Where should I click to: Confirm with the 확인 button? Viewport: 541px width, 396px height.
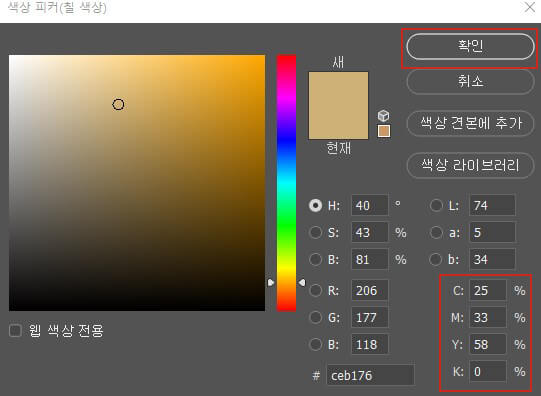point(470,46)
